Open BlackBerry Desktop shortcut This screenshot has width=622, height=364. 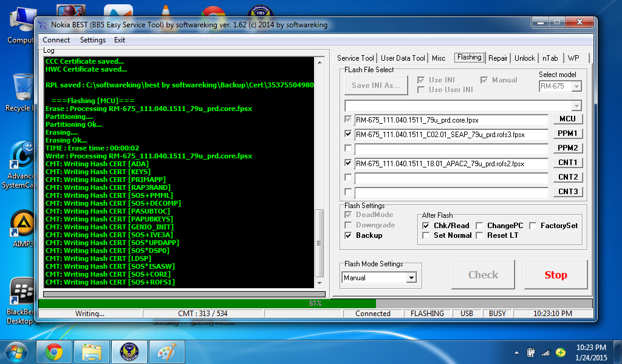(21, 297)
